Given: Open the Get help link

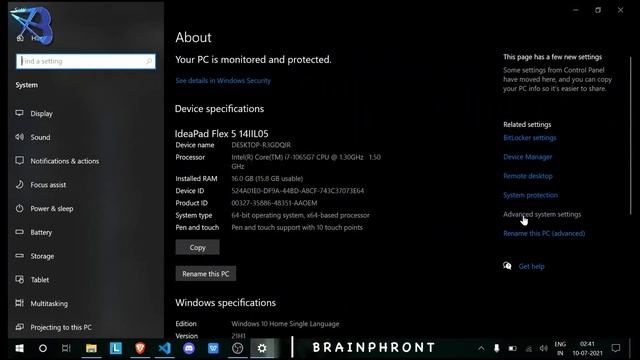Looking at the screenshot, I should tap(531, 267).
